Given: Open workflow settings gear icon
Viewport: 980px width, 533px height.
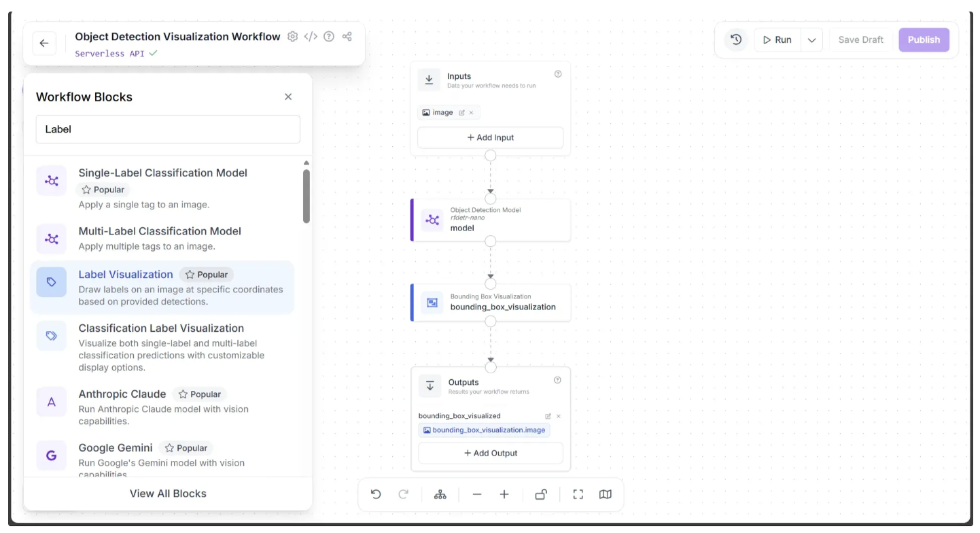Looking at the screenshot, I should point(293,37).
